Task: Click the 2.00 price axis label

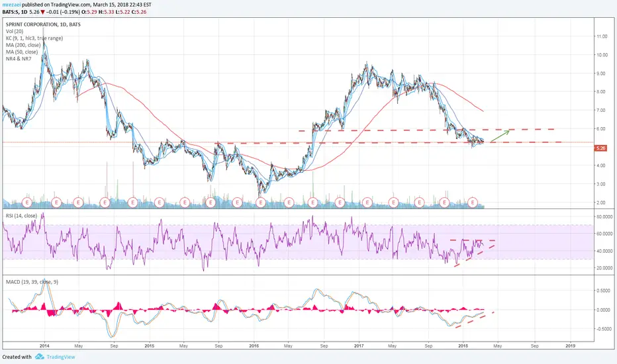Action: click(x=600, y=203)
